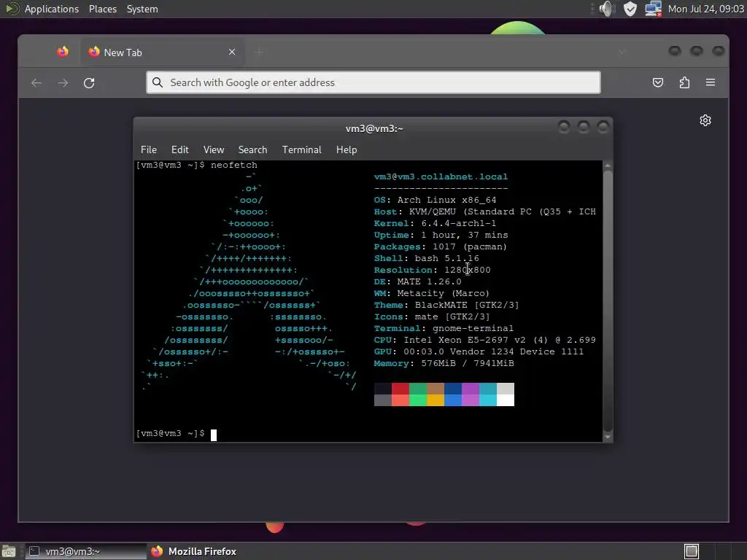Open the Firefox View pinned icon
The image size is (747, 560).
pyautogui.click(x=63, y=52)
